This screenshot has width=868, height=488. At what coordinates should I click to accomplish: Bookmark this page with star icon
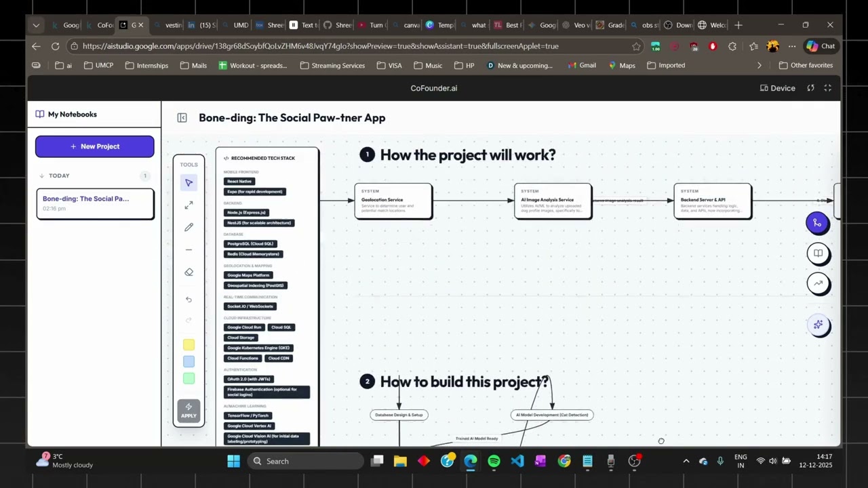[636, 46]
